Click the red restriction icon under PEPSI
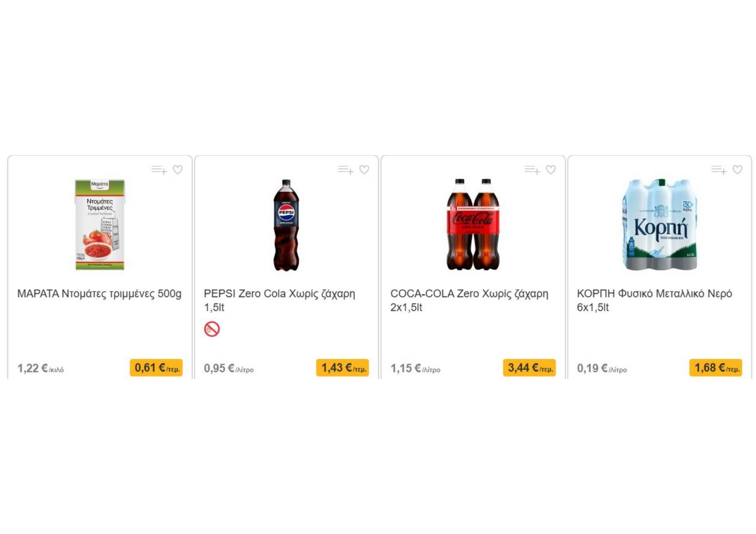This screenshot has width=756, height=534. click(x=212, y=329)
